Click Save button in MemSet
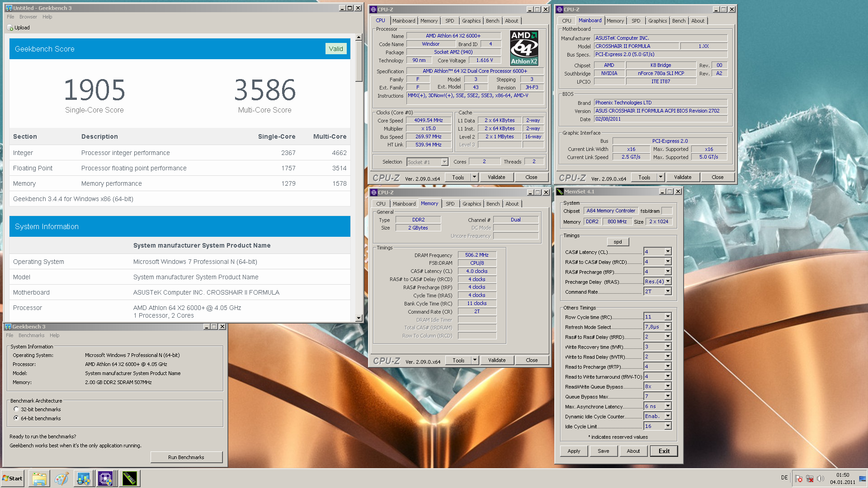 pyautogui.click(x=604, y=451)
